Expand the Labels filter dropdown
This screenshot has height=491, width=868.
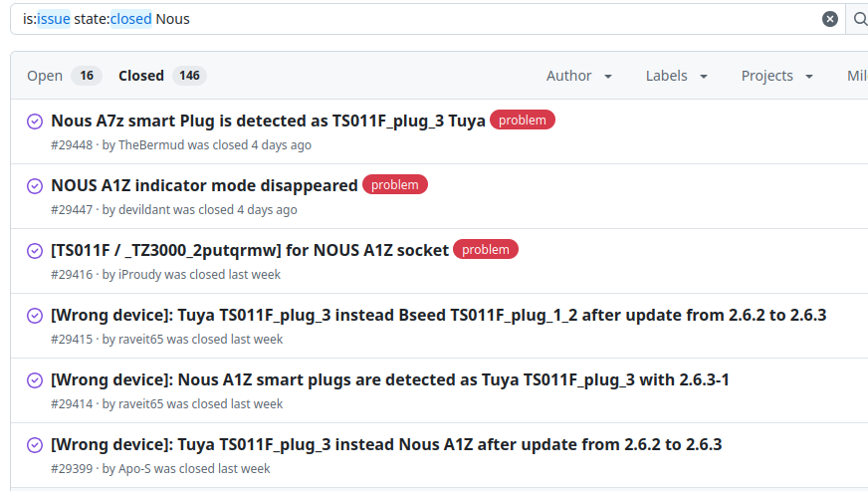(677, 76)
